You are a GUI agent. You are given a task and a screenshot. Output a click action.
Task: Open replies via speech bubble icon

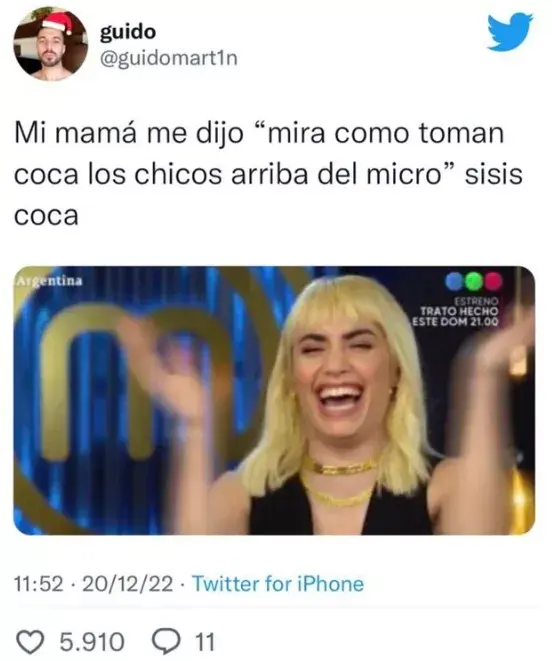pyautogui.click(x=167, y=642)
